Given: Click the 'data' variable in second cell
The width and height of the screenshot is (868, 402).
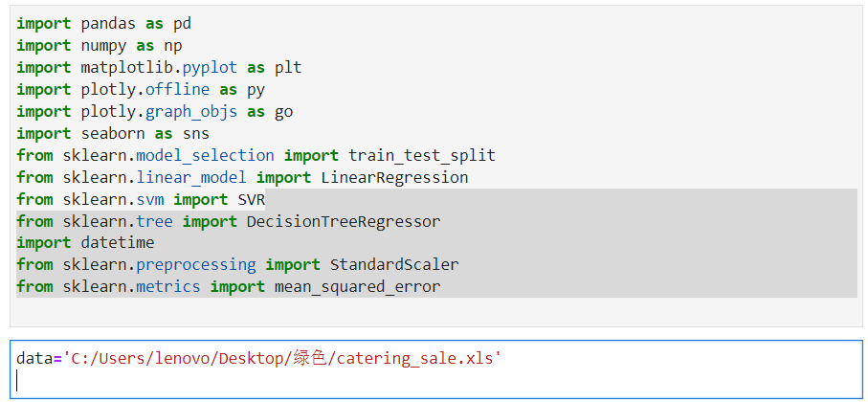Looking at the screenshot, I should click(34, 359).
